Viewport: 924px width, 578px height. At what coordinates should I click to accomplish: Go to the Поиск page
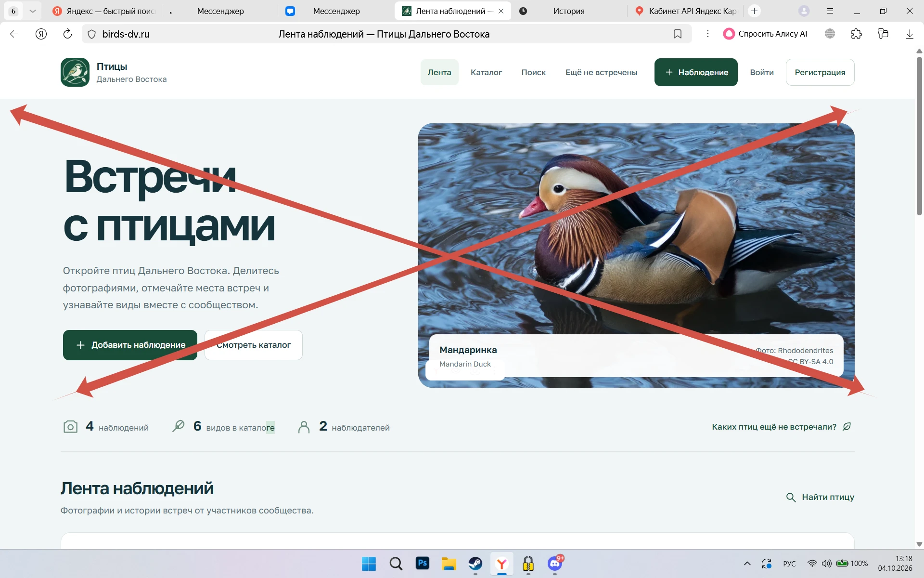pyautogui.click(x=533, y=72)
